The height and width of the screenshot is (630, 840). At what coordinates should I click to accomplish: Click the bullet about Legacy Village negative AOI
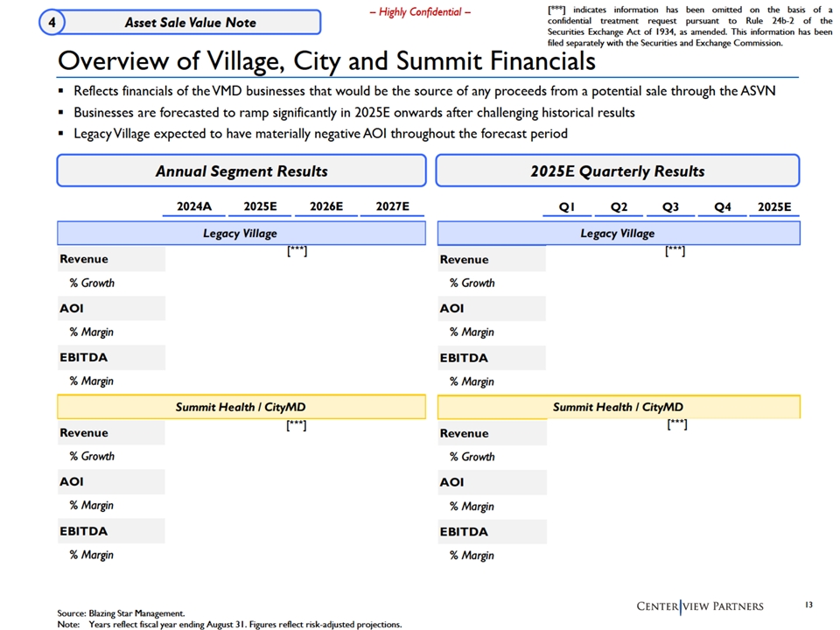coord(320,133)
